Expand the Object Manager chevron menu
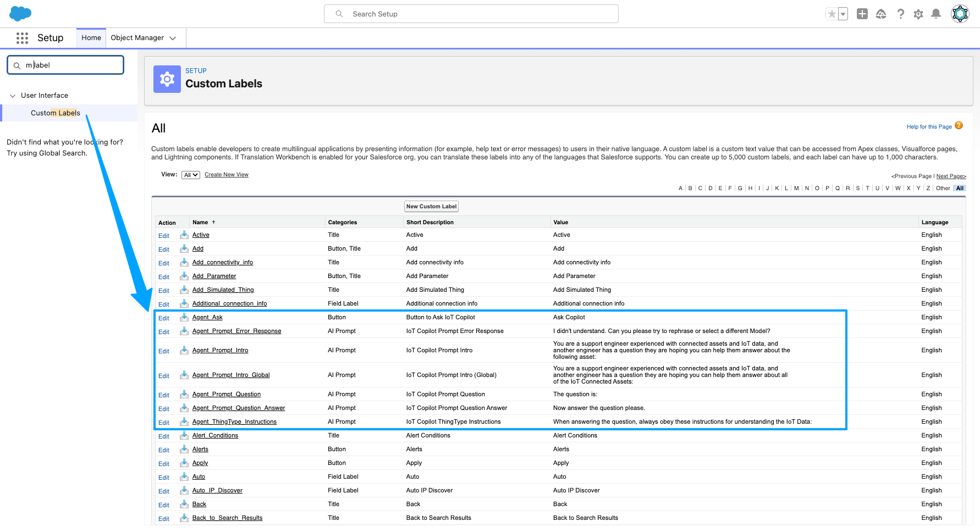 click(173, 38)
